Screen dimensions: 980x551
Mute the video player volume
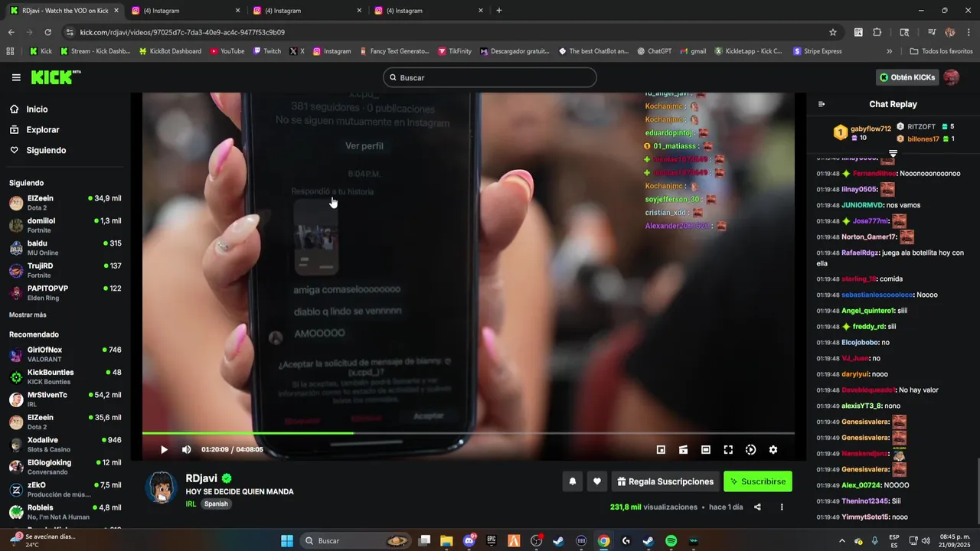(x=186, y=450)
